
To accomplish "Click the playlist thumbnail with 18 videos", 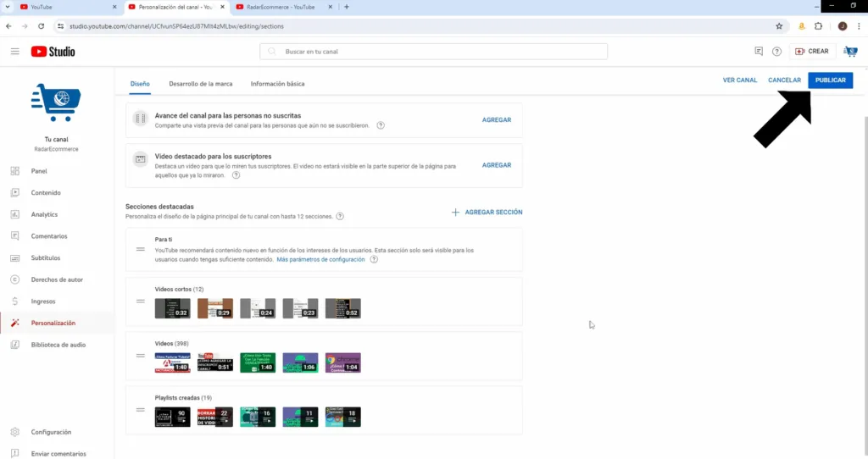I will (x=343, y=417).
